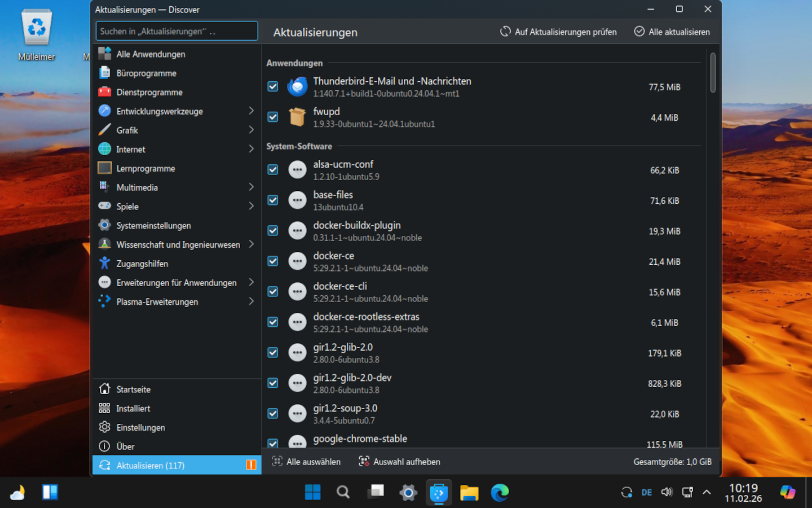The width and height of the screenshot is (812, 508).
Task: Click the Büroprogramme category icon
Action: [x=104, y=73]
